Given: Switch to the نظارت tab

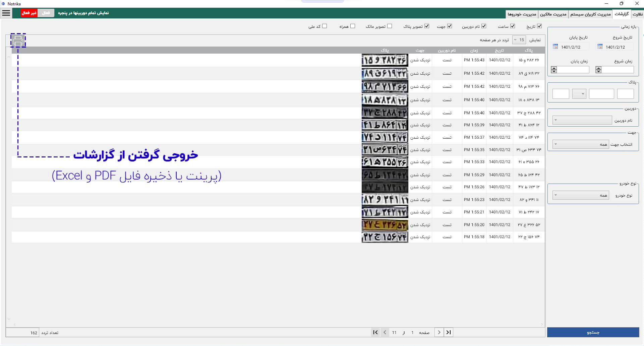Looking at the screenshot, I should point(637,14).
